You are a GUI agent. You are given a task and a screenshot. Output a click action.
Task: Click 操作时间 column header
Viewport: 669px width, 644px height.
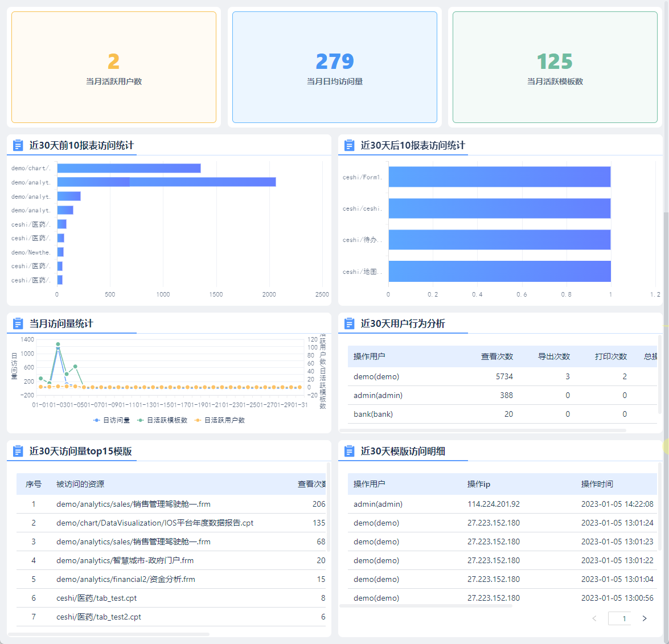pos(597,484)
